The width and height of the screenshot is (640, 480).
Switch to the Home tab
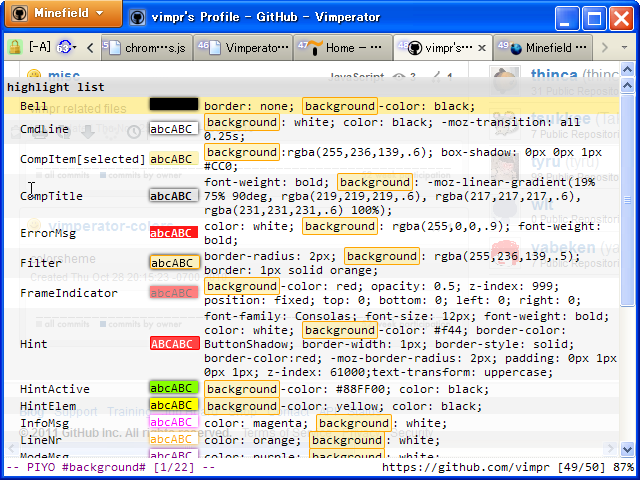coord(343,48)
